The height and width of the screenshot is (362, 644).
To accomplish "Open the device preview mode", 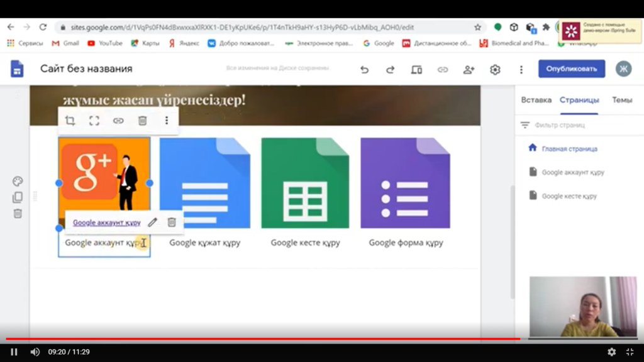I will [x=416, y=69].
